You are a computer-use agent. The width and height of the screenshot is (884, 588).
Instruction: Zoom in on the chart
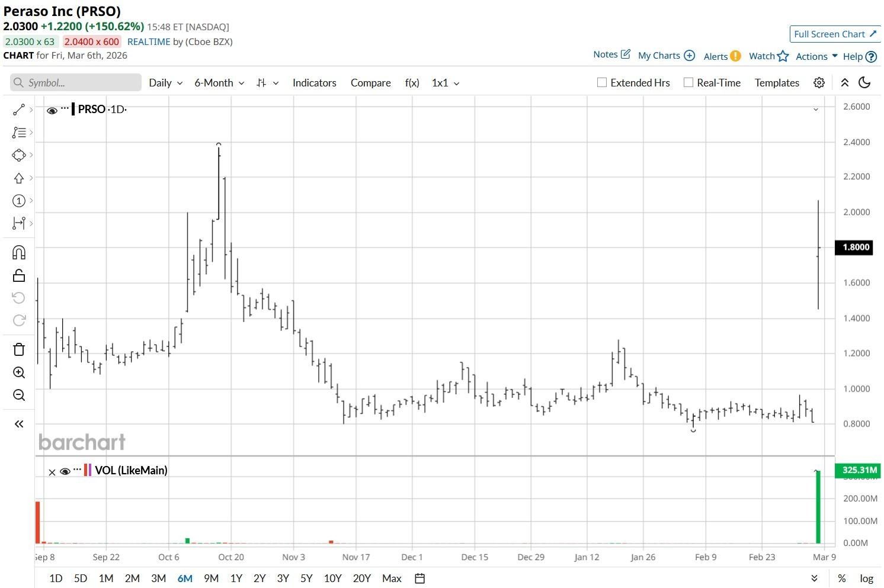point(19,372)
